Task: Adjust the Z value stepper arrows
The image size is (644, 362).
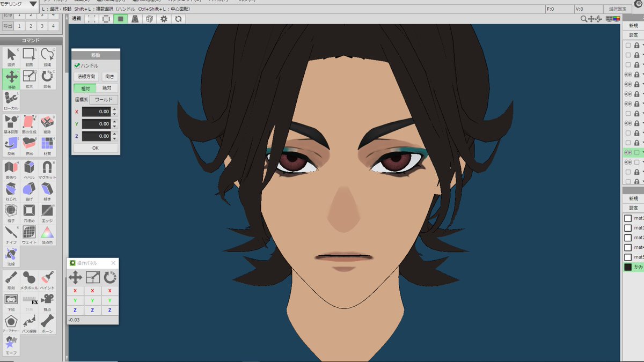Action: point(114,136)
